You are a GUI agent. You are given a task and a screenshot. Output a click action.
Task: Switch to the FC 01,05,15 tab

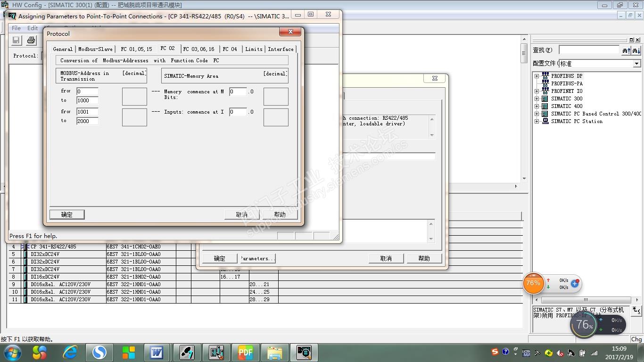pos(136,49)
